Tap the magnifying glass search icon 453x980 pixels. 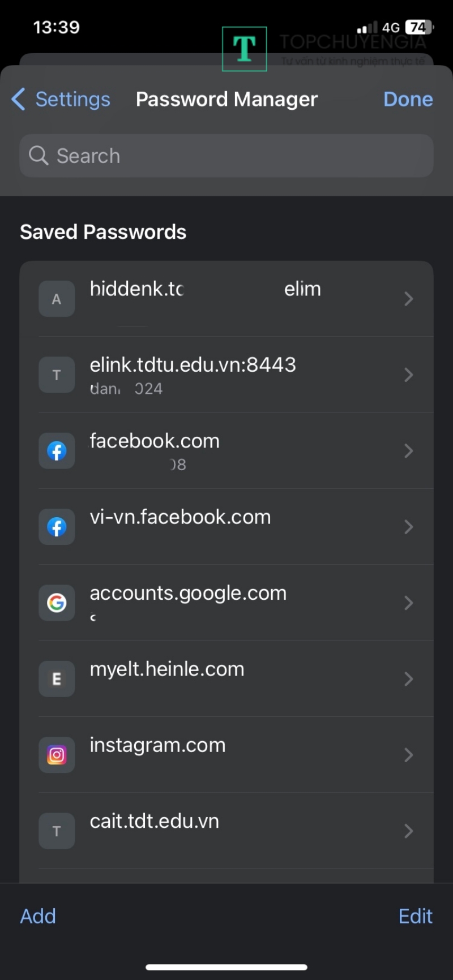(39, 156)
